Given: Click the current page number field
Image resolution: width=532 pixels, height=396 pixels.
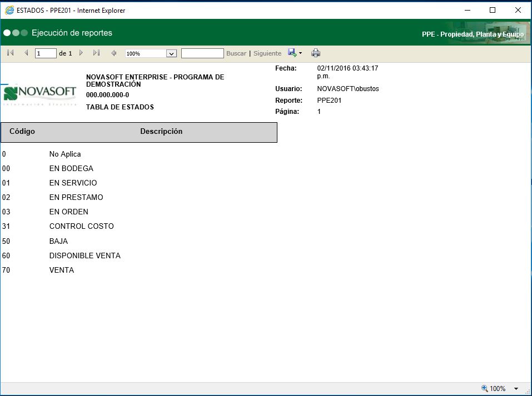Looking at the screenshot, I should [x=46, y=53].
